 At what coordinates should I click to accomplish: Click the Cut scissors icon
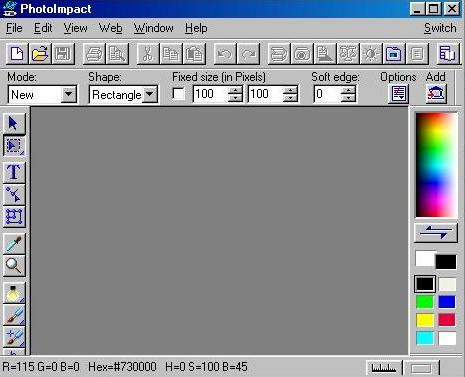pos(148,54)
